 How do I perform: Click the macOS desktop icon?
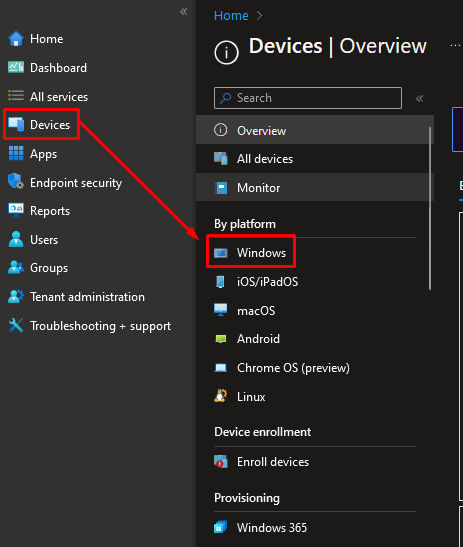[x=221, y=310]
